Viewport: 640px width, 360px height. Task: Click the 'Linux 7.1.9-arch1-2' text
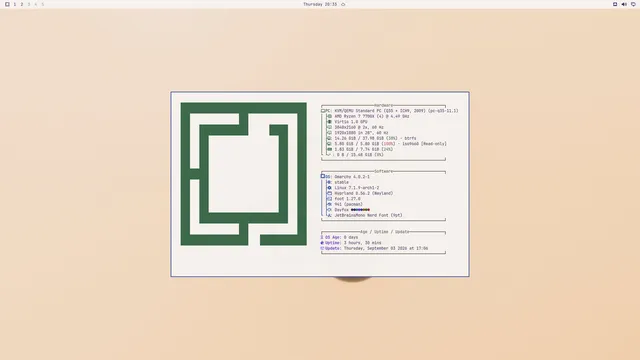(357, 188)
